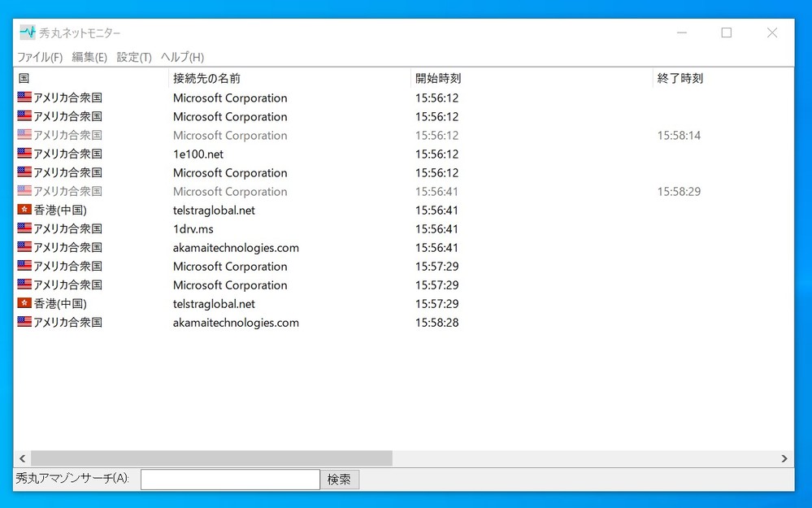Open the ファイル(F) menu
Screen dimensions: 812x508
pyautogui.click(x=40, y=57)
